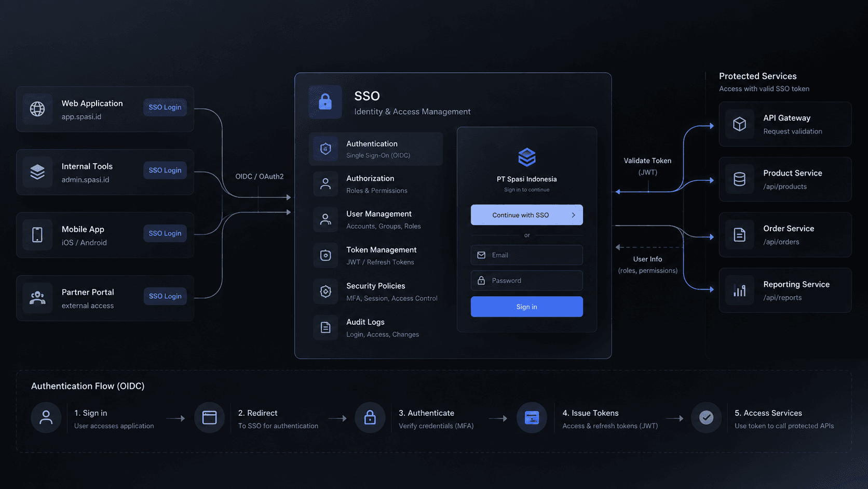Click the step 4 Issue Tokens card icon
868x489 pixels.
point(532,417)
